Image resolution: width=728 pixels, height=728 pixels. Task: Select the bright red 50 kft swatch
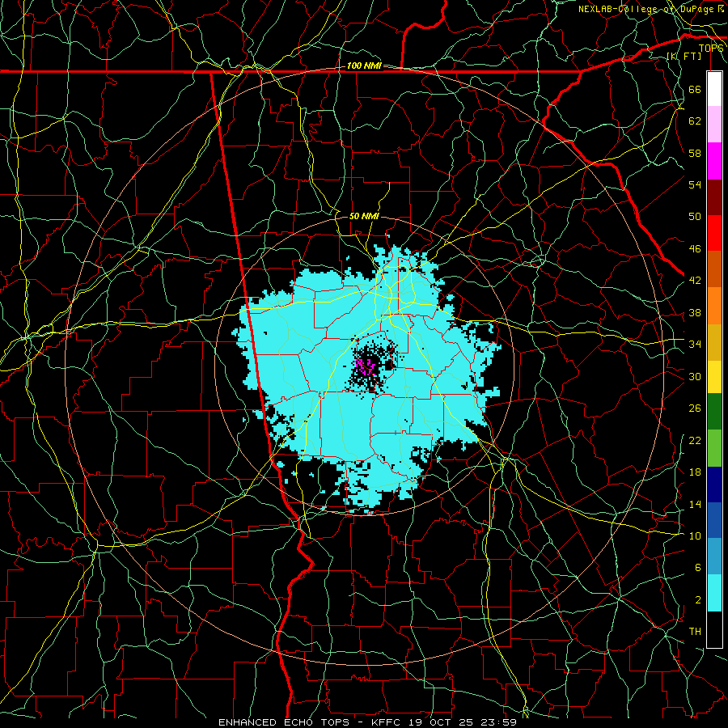point(714,233)
